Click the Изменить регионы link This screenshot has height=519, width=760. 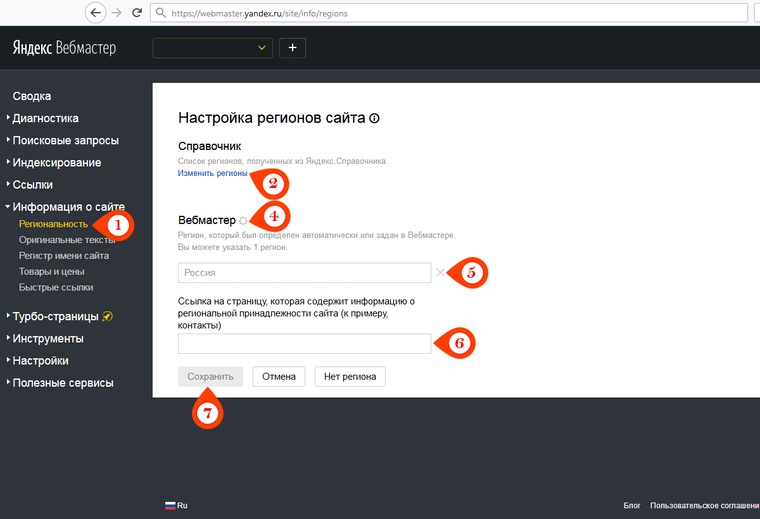pyautogui.click(x=213, y=173)
